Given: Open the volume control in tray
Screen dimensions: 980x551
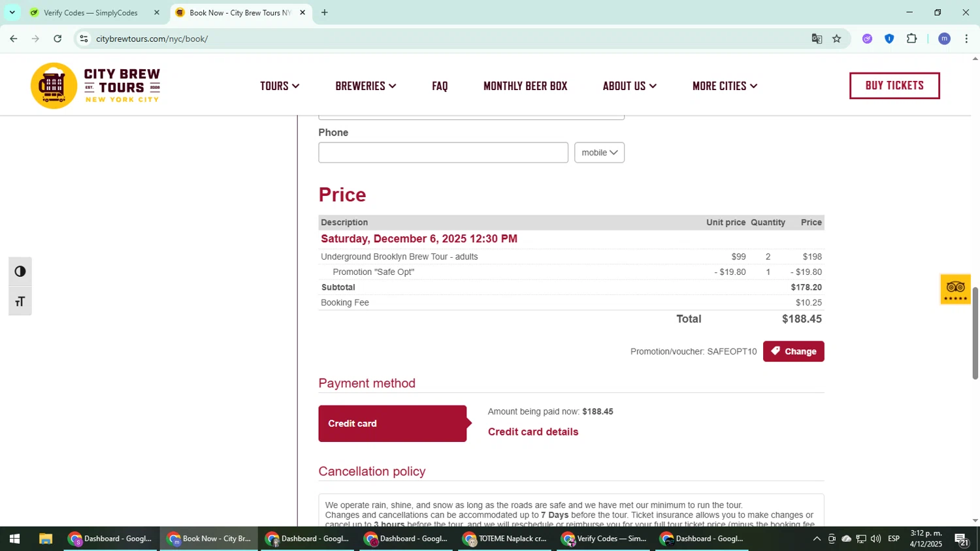Looking at the screenshot, I should tap(875, 539).
